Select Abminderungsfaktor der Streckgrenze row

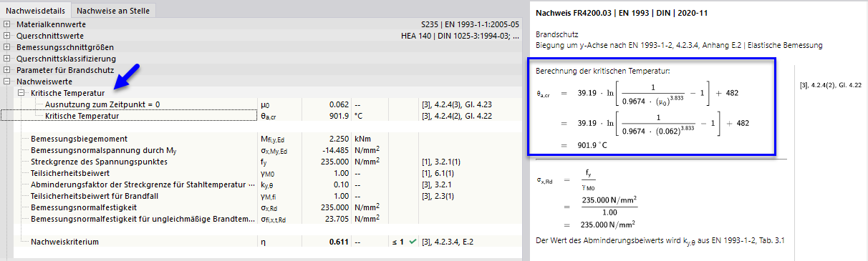click(x=263, y=184)
